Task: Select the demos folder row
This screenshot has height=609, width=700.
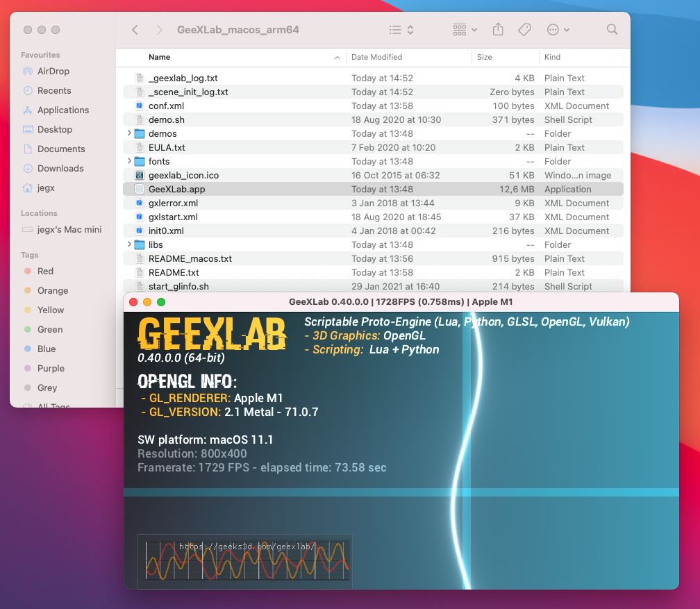Action: coord(373,133)
